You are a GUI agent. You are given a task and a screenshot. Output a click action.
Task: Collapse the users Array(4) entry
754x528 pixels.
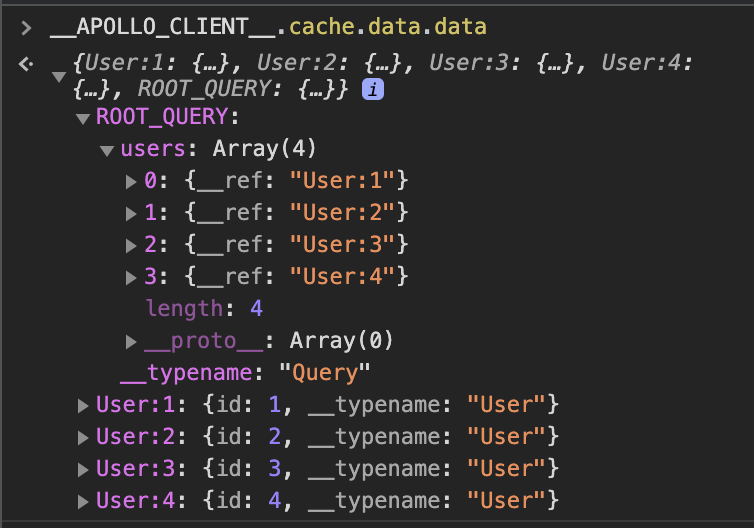pyautogui.click(x=107, y=151)
